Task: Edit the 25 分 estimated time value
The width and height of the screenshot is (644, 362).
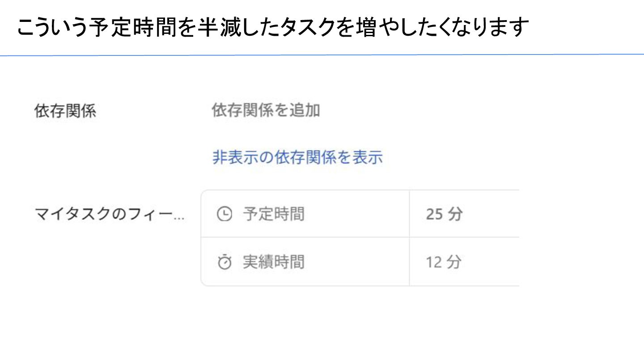Action: click(x=444, y=215)
